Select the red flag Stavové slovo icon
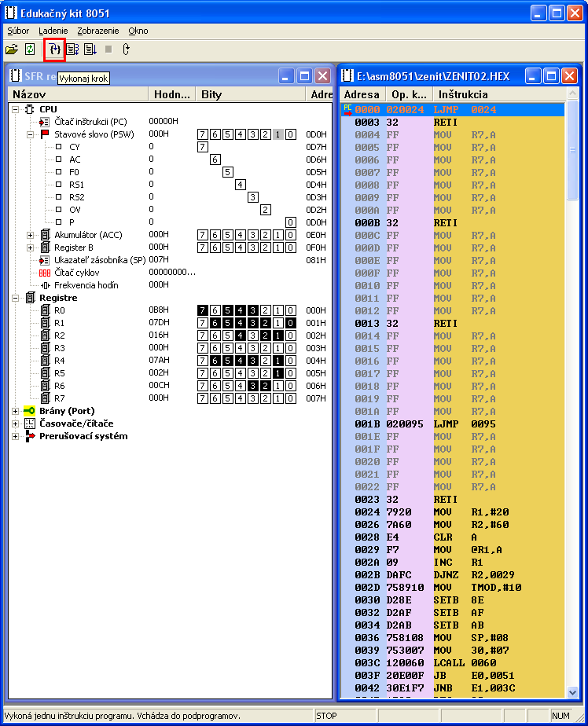588x726 pixels. click(x=45, y=134)
